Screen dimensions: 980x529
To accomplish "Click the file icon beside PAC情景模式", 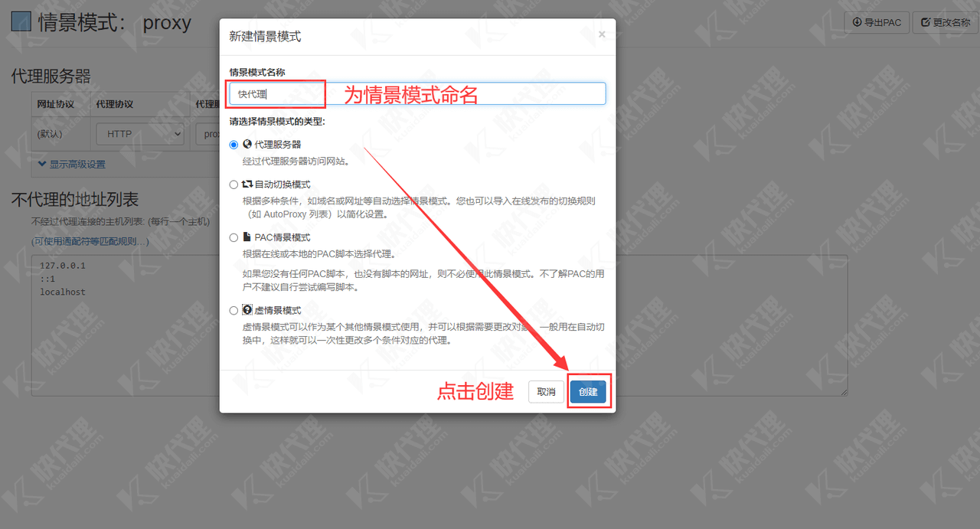I will 247,237.
